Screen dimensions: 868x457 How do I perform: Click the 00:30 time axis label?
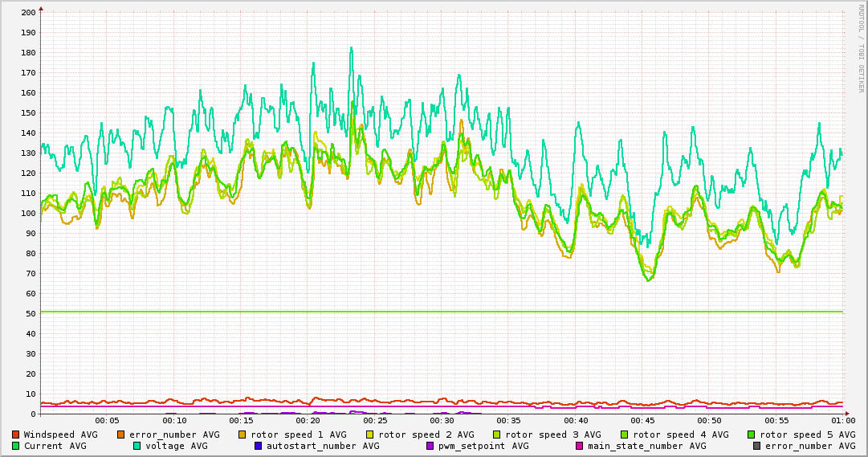[x=442, y=420]
